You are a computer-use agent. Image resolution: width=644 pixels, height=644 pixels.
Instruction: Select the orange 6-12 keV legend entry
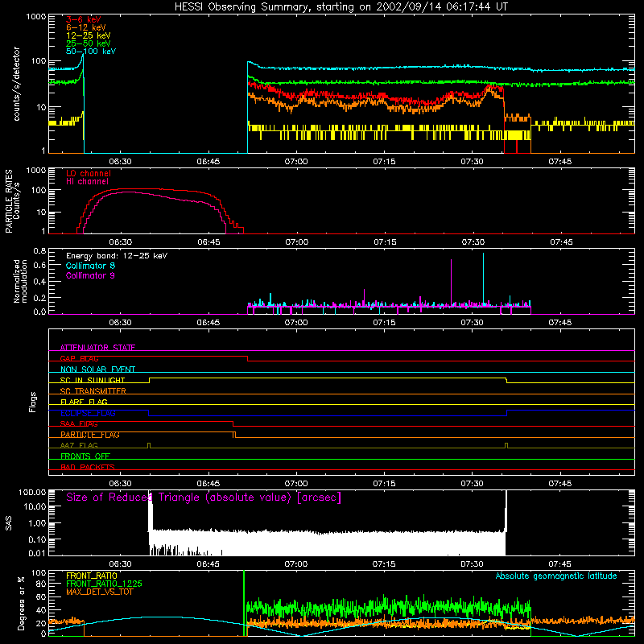(x=86, y=27)
